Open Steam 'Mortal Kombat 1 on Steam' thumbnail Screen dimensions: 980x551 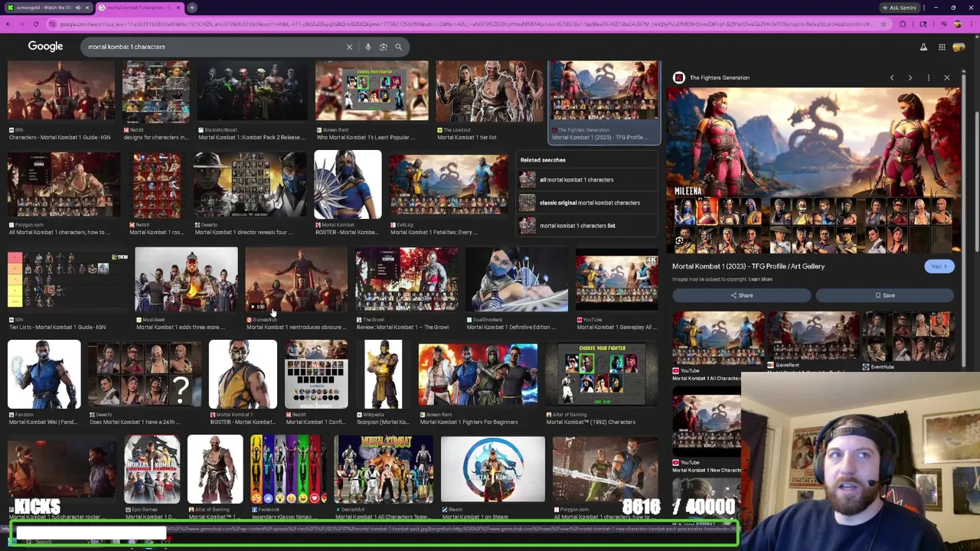click(493, 469)
